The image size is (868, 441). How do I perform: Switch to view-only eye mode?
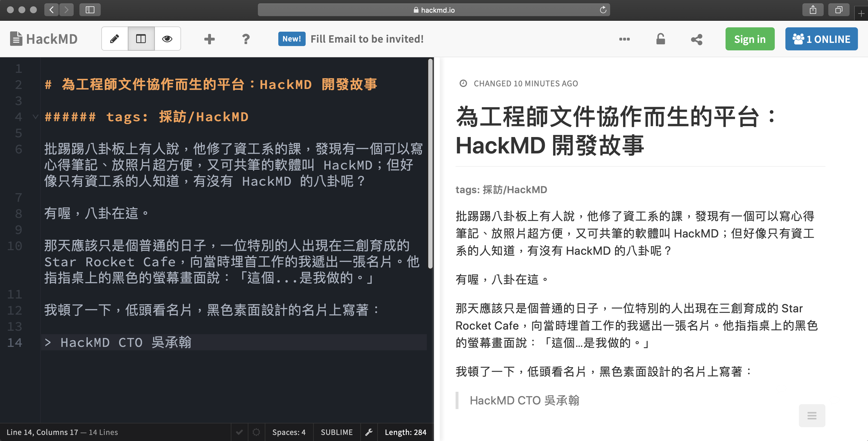coord(167,39)
